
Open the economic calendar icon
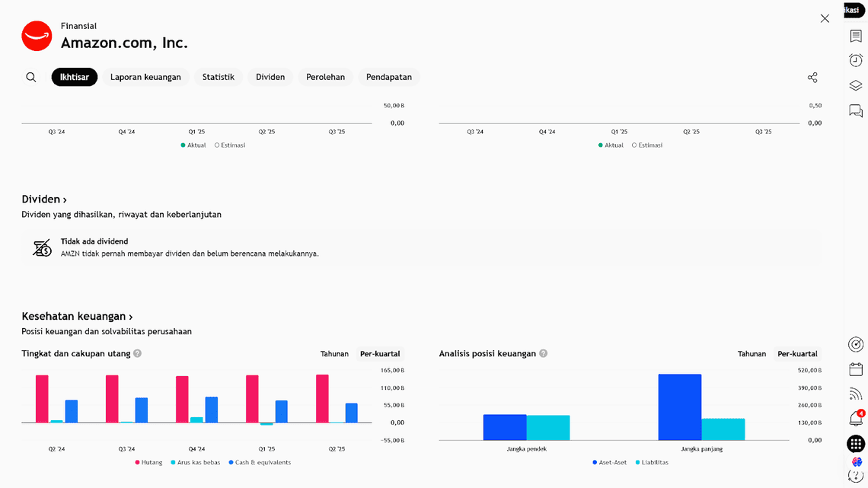856,369
